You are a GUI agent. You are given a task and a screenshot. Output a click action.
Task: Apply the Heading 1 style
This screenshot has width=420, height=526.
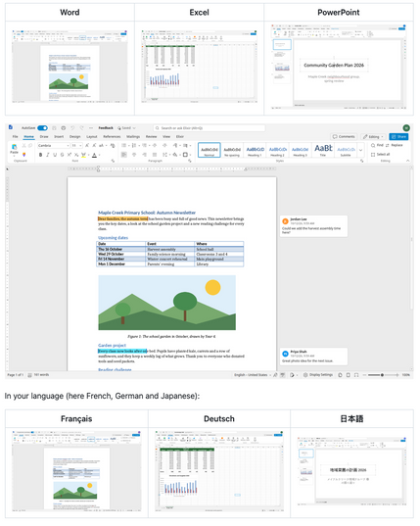click(256, 150)
